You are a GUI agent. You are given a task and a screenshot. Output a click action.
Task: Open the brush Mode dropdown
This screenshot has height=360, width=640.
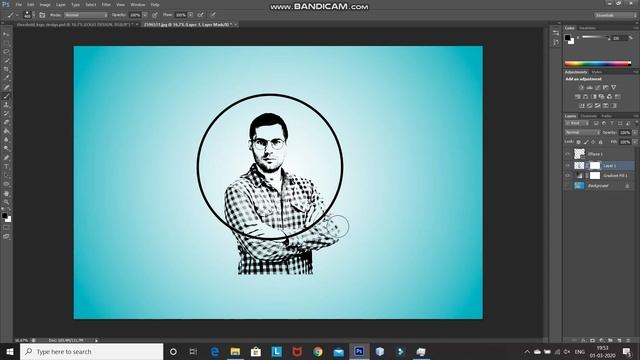[86, 15]
